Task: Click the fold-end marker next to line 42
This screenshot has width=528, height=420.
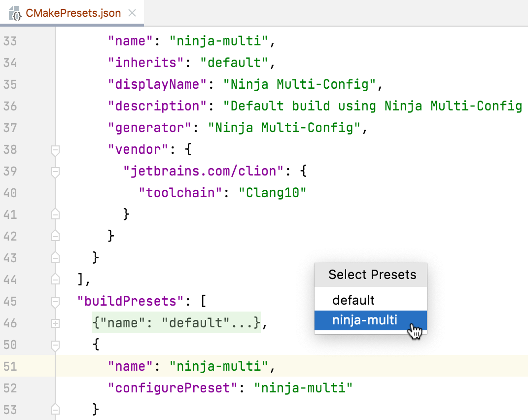Action: 55,236
